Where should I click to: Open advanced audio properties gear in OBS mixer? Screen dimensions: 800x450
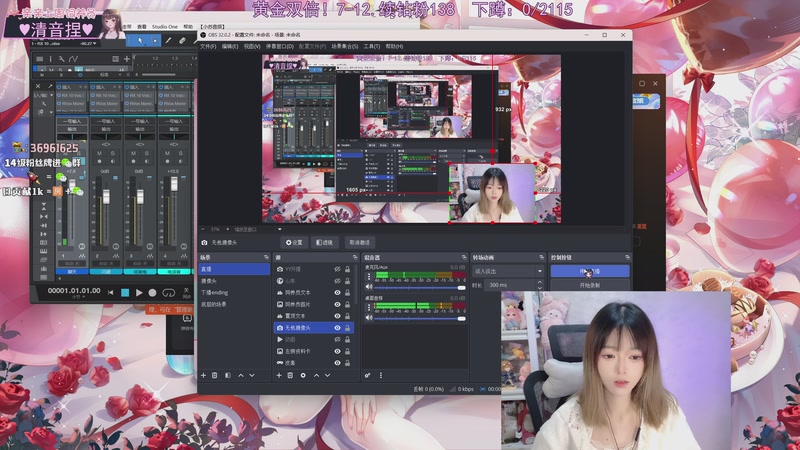pos(367,376)
